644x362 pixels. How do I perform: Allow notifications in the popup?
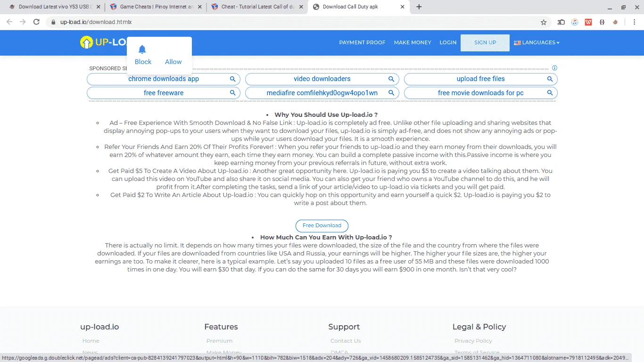[x=173, y=62]
